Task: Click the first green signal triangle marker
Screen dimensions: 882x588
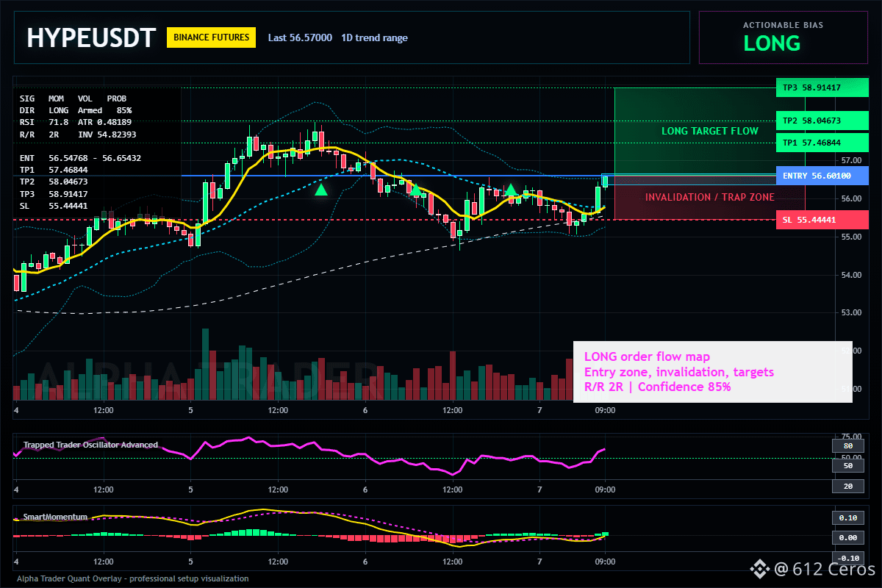Action: point(321,190)
